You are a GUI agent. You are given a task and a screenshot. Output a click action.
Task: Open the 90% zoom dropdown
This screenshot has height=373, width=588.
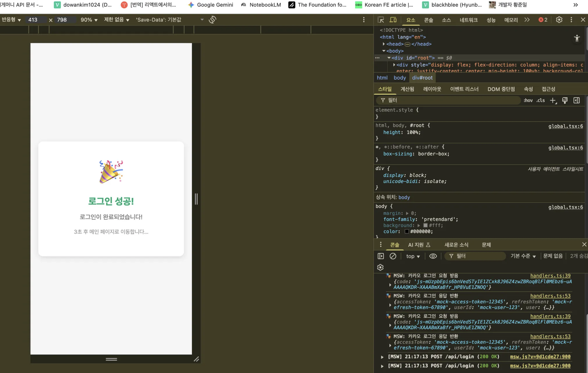pos(89,20)
